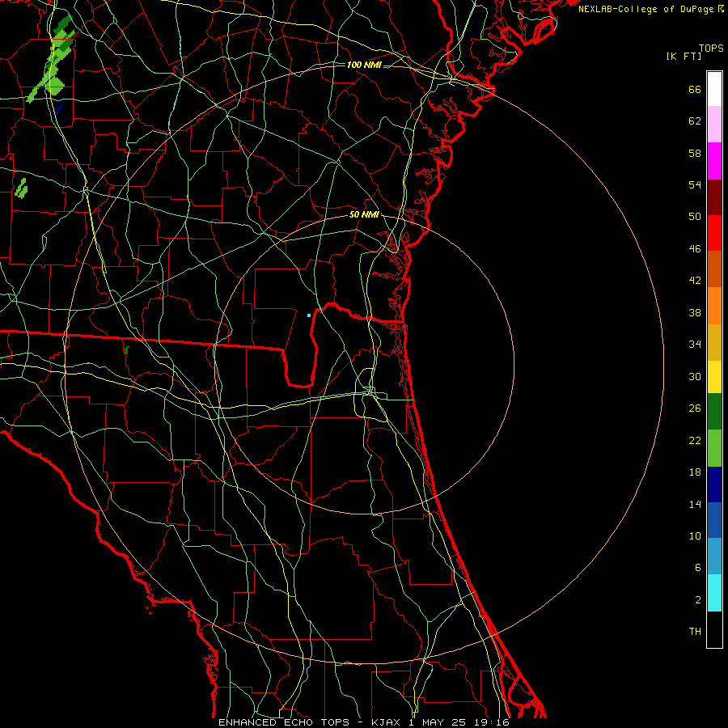Select the dark green legend swatch
728x728 pixels.
pyautogui.click(x=714, y=412)
